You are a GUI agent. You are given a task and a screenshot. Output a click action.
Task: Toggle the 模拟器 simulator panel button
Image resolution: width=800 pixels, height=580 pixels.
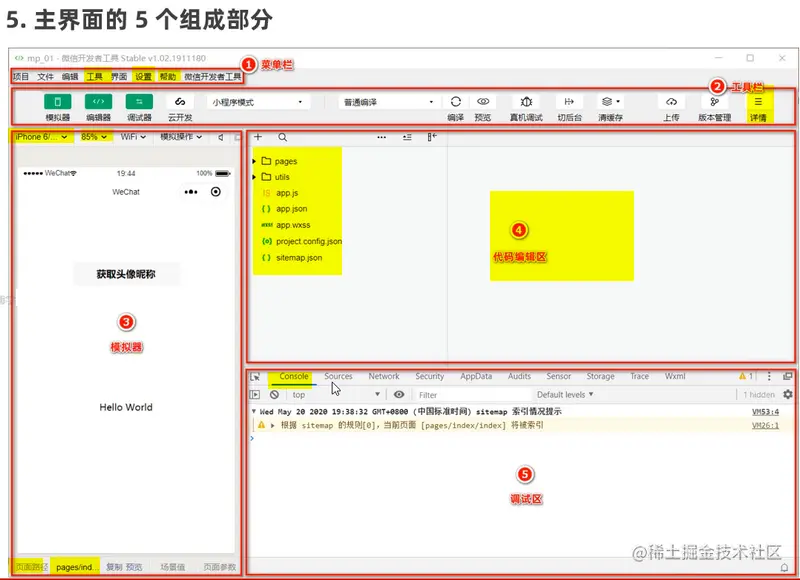tap(58, 102)
